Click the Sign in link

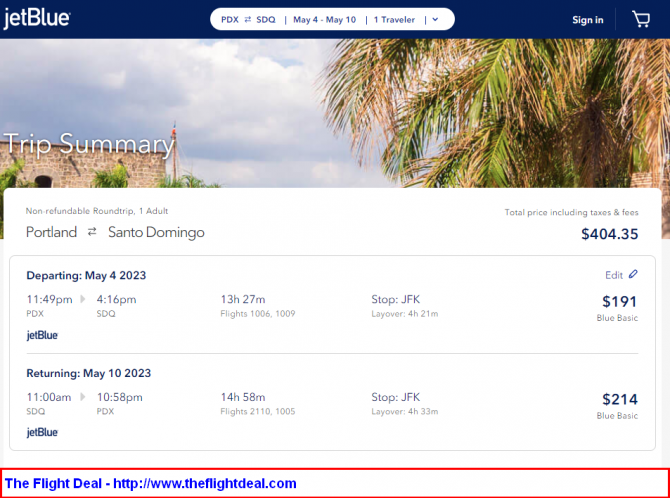click(x=588, y=20)
